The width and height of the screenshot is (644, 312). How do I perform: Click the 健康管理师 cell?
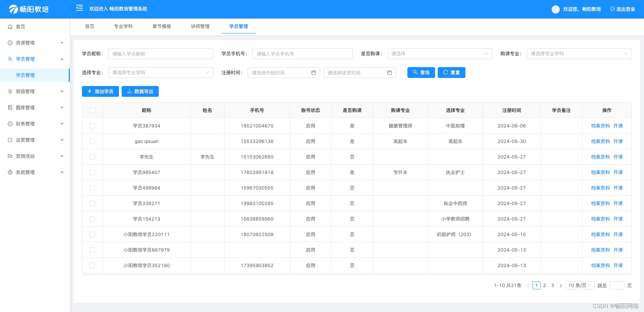[x=400, y=126]
